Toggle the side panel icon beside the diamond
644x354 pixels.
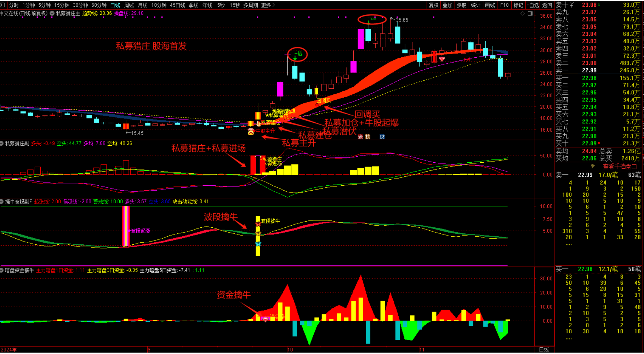pos(530,13)
